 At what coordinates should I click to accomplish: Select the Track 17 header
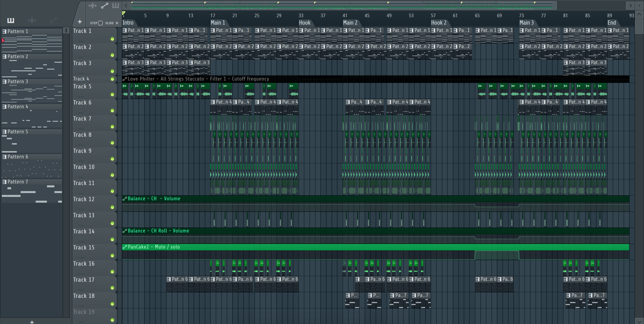(95, 284)
